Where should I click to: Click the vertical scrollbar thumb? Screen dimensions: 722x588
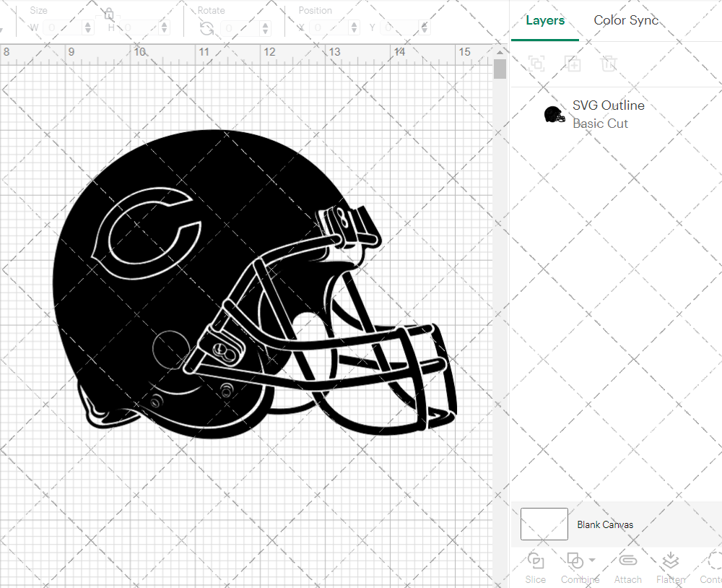click(x=500, y=69)
